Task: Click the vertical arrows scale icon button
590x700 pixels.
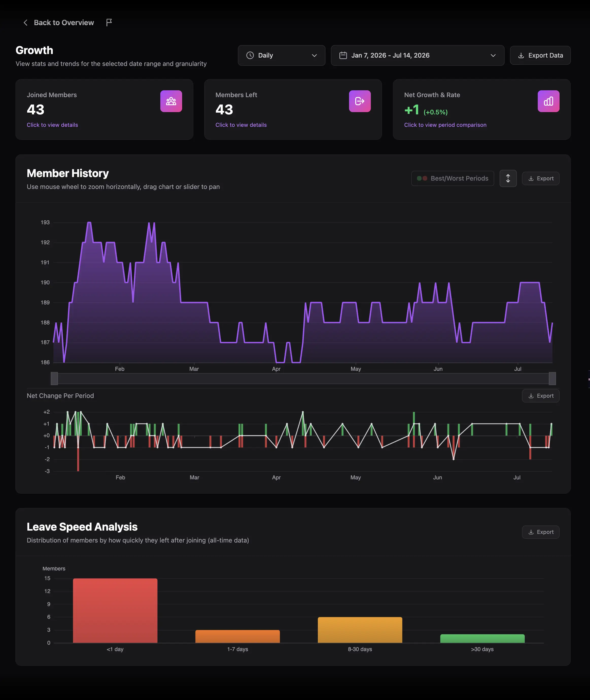Action: 508,178
